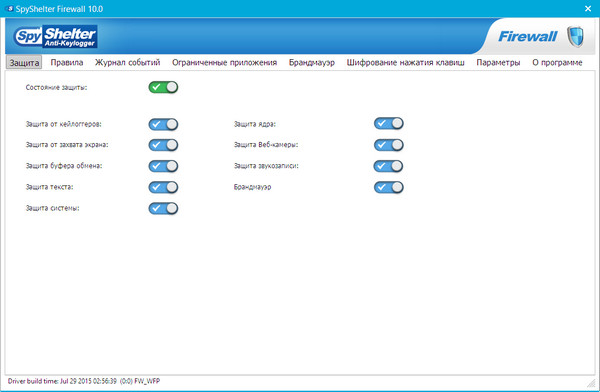Click the Защита текста label
Image resolution: width=600 pixels, height=392 pixels.
tap(49, 187)
